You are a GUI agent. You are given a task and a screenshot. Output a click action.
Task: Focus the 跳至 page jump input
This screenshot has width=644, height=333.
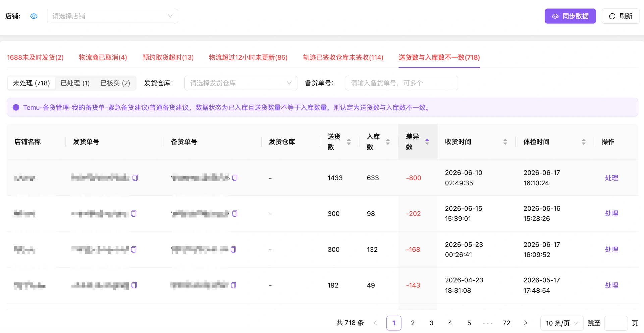[x=616, y=323]
